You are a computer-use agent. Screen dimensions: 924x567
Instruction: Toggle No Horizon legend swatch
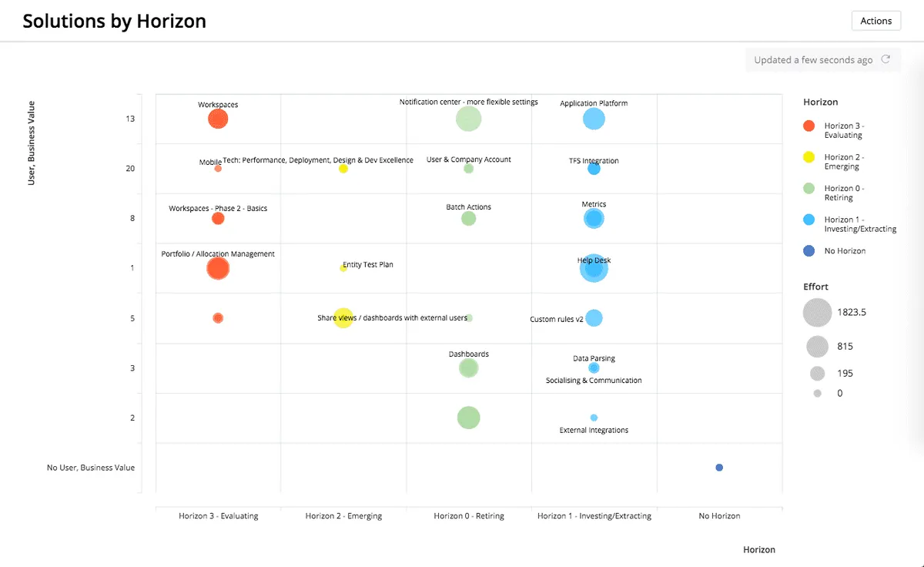click(x=808, y=251)
